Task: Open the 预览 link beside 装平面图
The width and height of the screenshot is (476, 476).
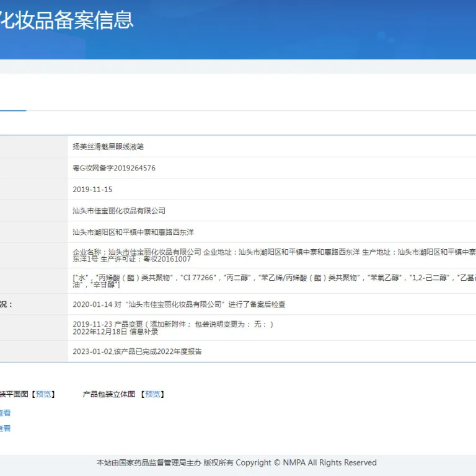Action: pyautogui.click(x=43, y=394)
